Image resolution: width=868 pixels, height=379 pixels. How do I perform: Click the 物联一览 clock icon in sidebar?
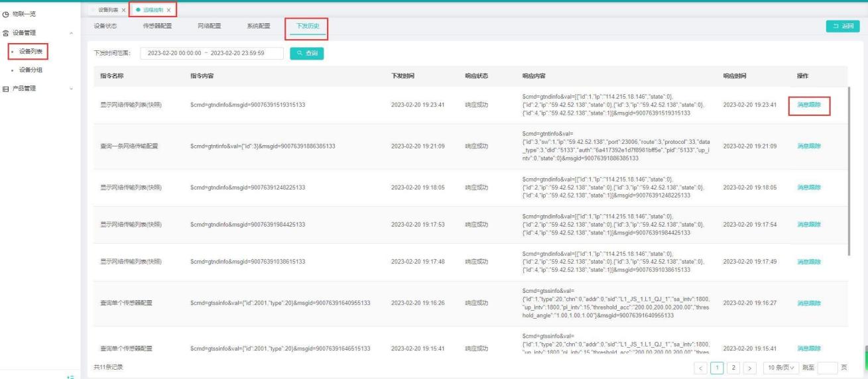[x=5, y=14]
